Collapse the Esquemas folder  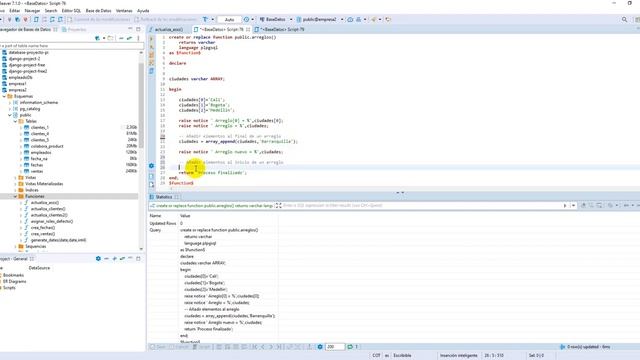click(4, 96)
